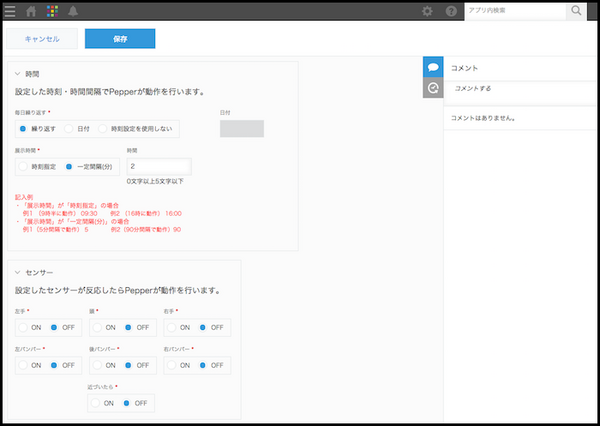Collapse the センサー section
The image size is (600, 426).
[18, 272]
